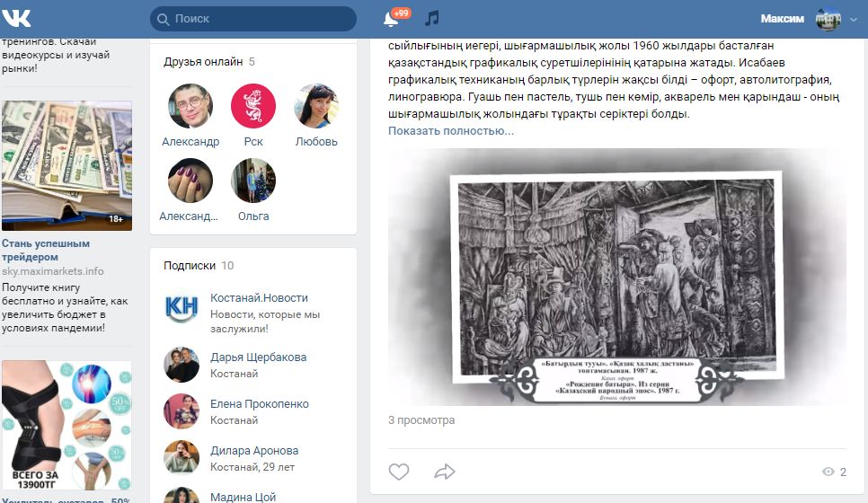Viewport: 868px width, 503px height.
Task: Click the Максим username in header
Action: (x=783, y=19)
